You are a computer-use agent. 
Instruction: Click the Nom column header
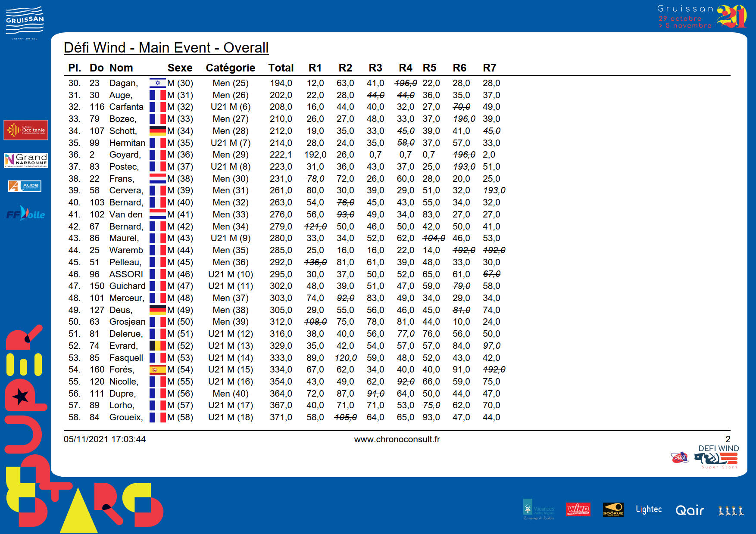point(121,68)
